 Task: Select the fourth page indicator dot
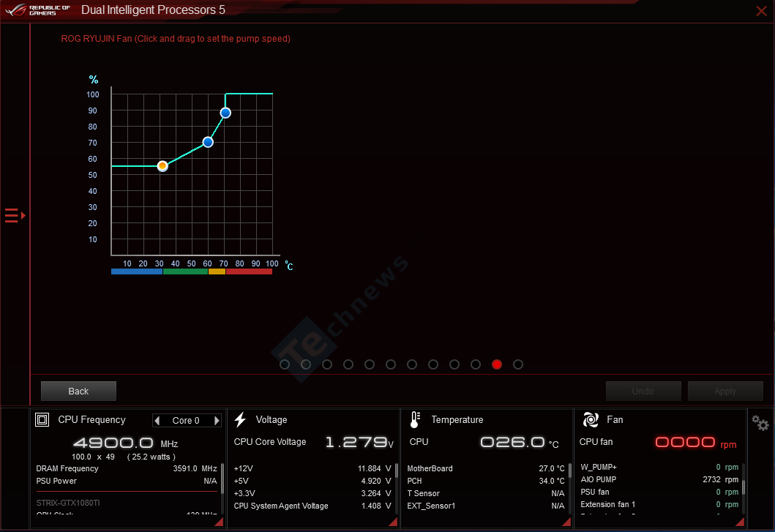(348, 364)
